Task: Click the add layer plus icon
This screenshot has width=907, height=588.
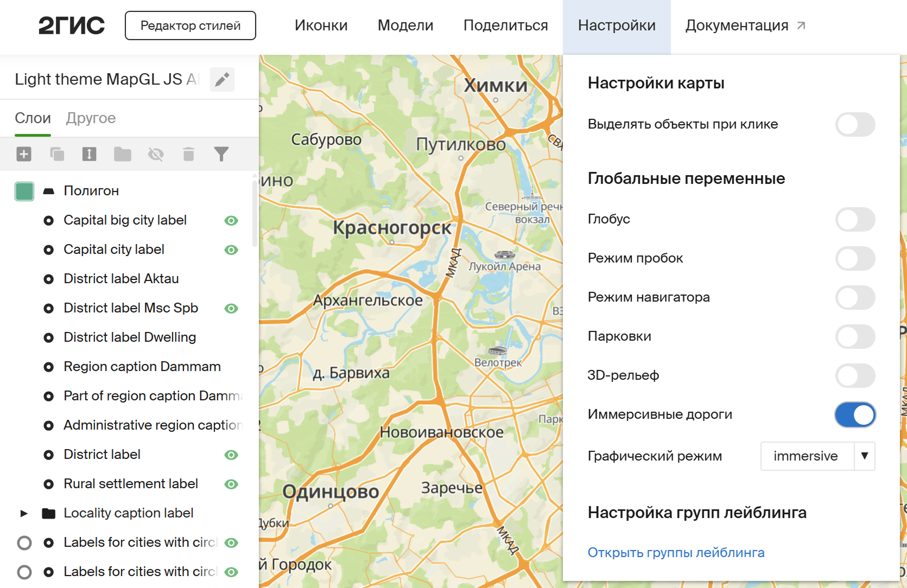Action: coord(24,155)
